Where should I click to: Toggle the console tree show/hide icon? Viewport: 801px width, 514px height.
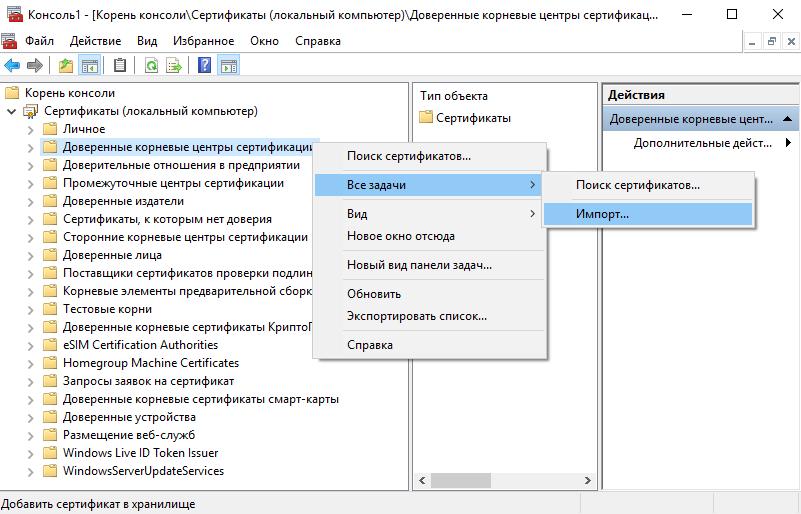(89, 65)
